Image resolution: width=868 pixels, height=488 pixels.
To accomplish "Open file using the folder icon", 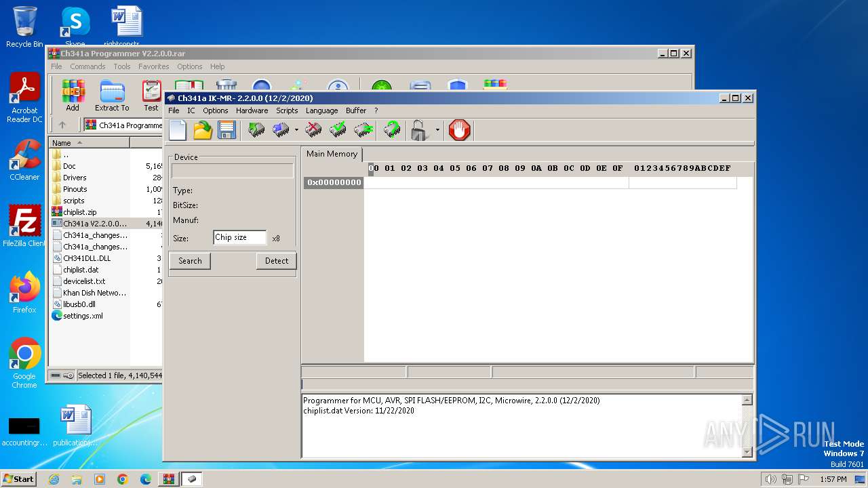I will [x=202, y=130].
